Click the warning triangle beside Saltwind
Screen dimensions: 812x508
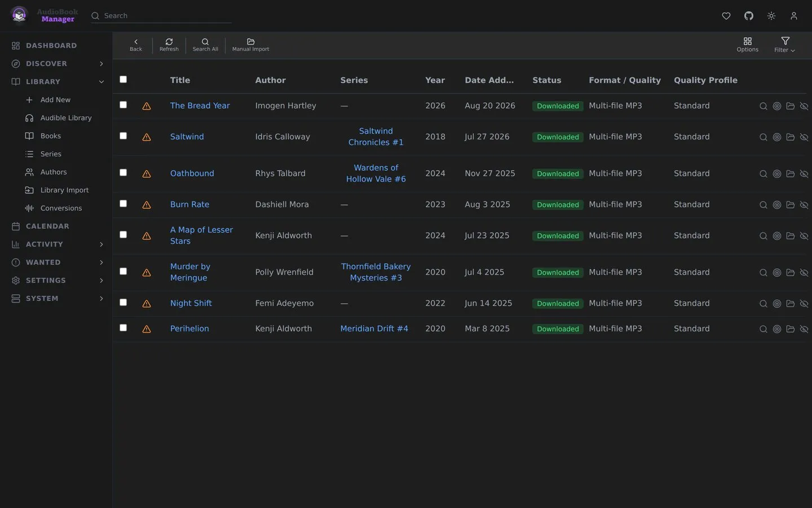(147, 137)
